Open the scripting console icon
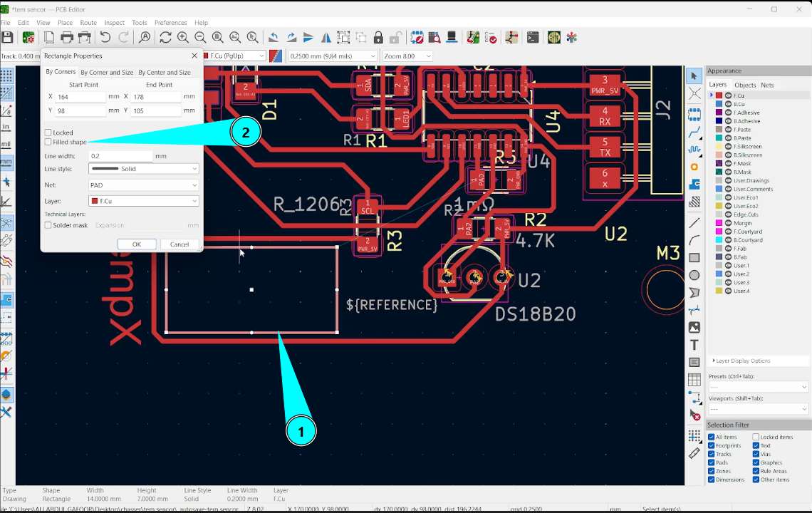Viewport: 812px width, 513px height. click(x=532, y=37)
